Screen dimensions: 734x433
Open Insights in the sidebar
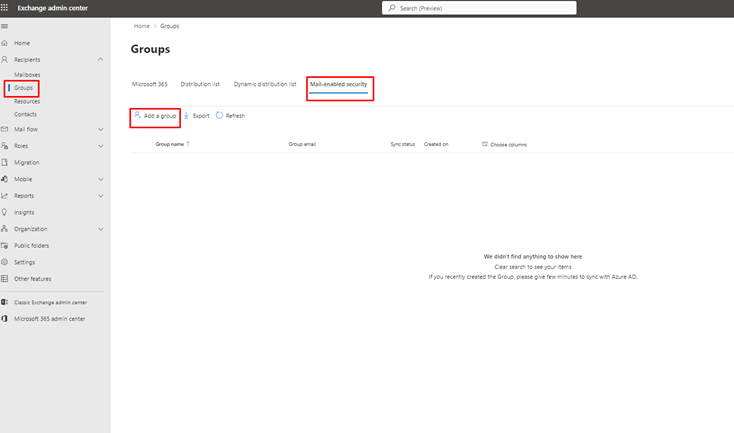tap(24, 213)
